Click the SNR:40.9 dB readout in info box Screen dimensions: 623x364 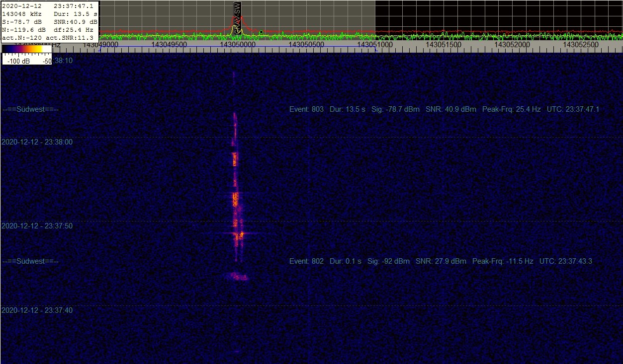pyautogui.click(x=76, y=22)
